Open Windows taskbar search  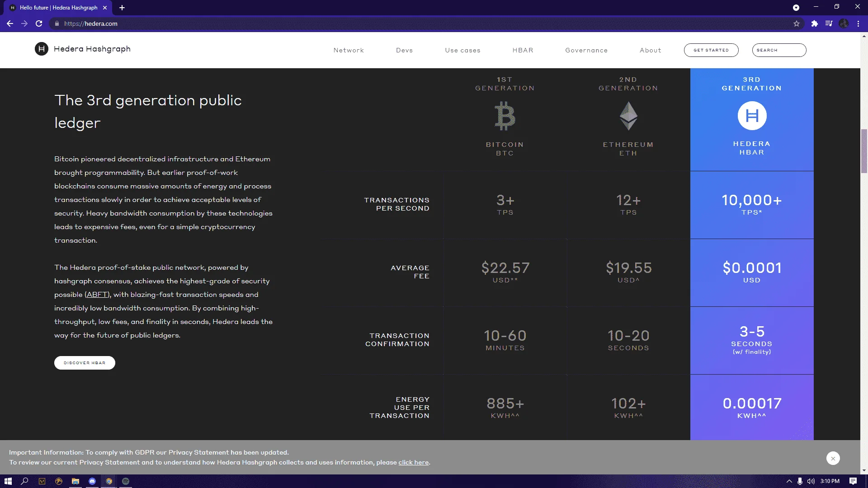tap(25, 481)
